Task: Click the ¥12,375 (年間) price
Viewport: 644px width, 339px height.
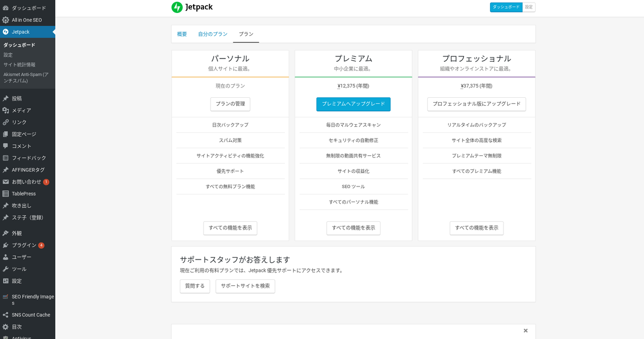Action: 353,86
